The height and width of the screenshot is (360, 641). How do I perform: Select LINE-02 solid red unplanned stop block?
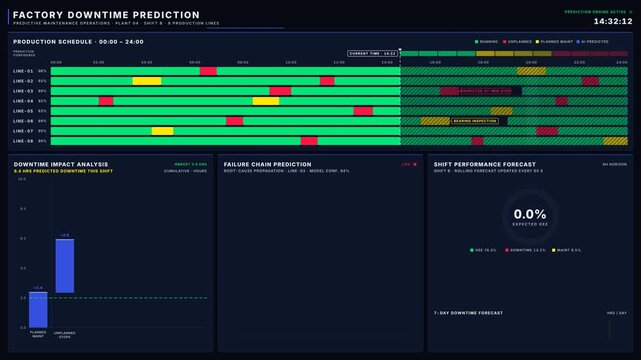point(327,81)
